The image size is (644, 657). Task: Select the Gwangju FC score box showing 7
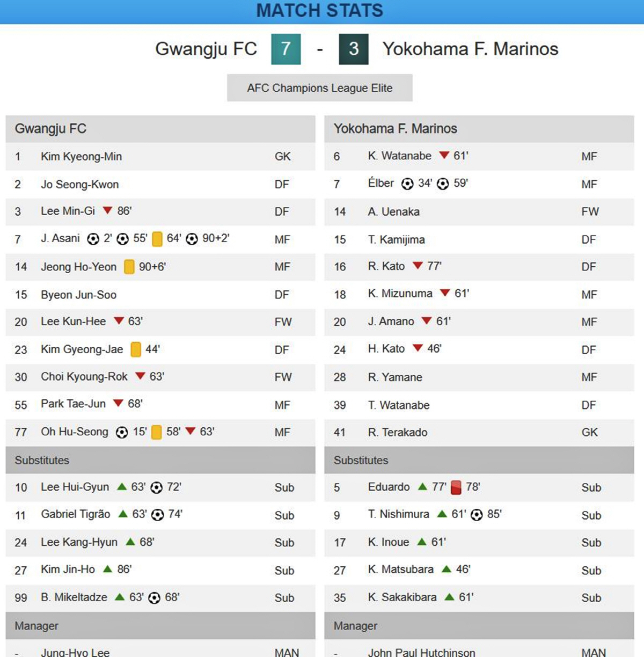click(x=286, y=49)
